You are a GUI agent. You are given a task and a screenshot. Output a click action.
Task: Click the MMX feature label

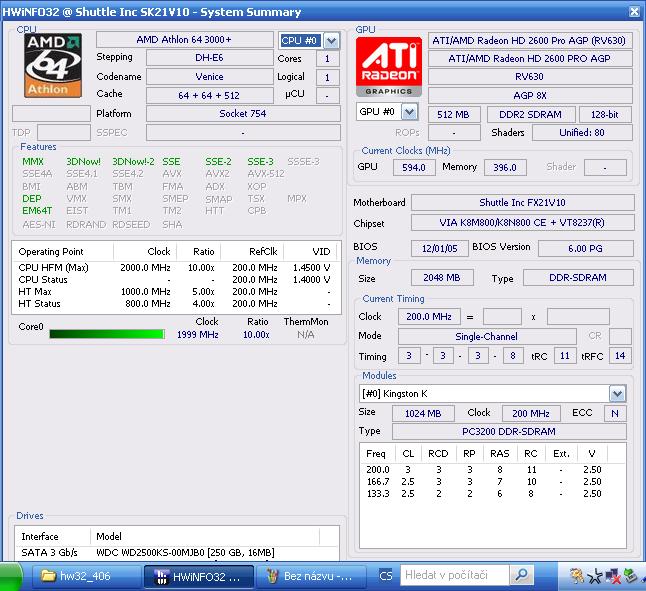tap(33, 161)
